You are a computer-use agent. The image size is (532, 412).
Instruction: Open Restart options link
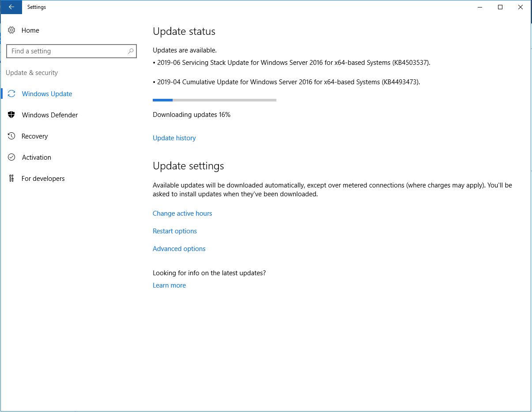175,231
